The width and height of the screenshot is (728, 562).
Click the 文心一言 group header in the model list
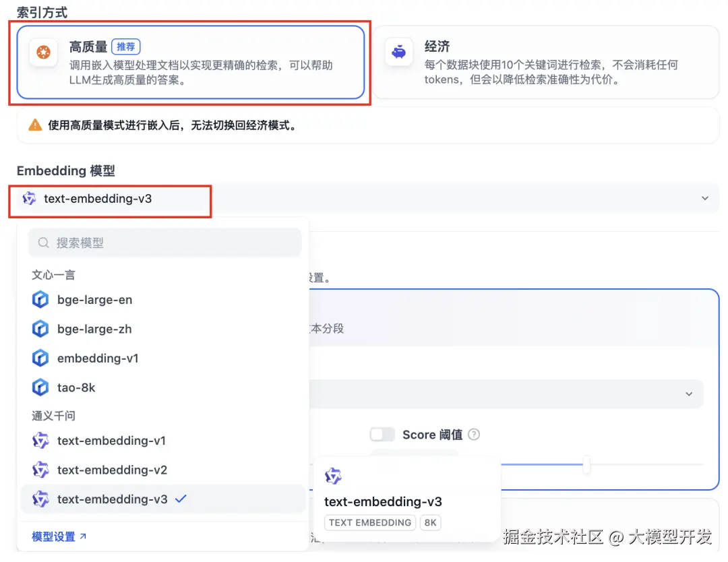53,275
